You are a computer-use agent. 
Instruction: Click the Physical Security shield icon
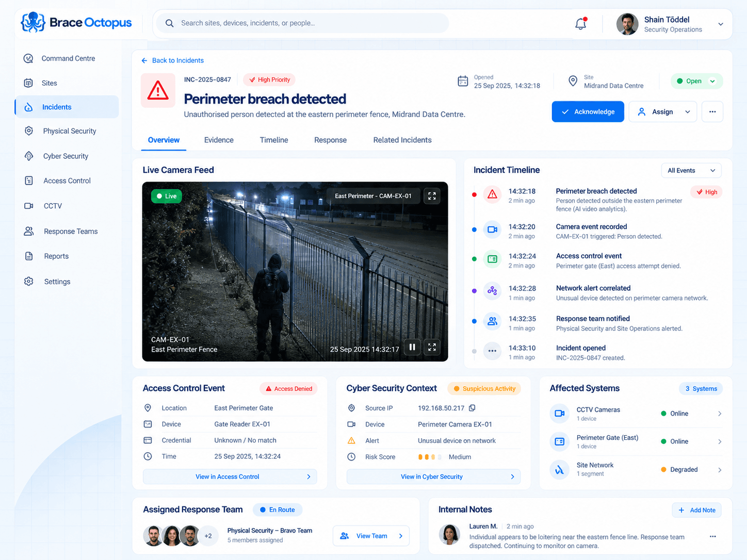(x=29, y=131)
